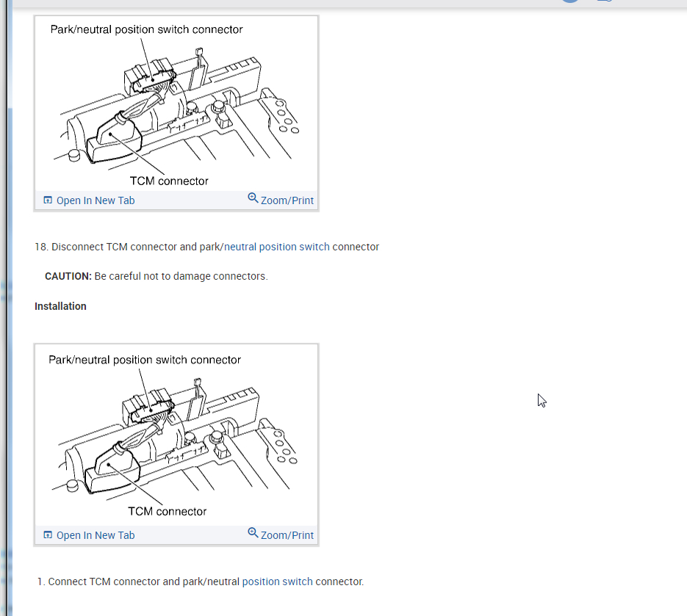Click the 'Installation' heading text
687x616 pixels.
[60, 306]
